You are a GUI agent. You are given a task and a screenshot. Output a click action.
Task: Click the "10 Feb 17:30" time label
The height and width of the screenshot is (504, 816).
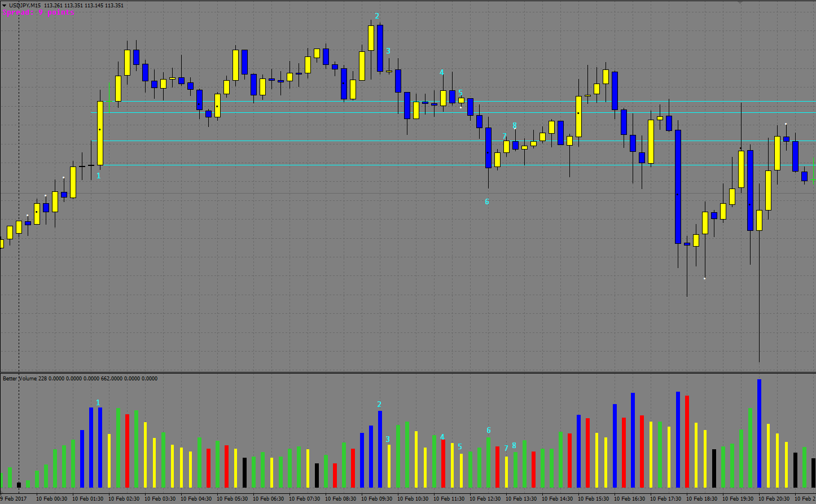tap(665, 499)
